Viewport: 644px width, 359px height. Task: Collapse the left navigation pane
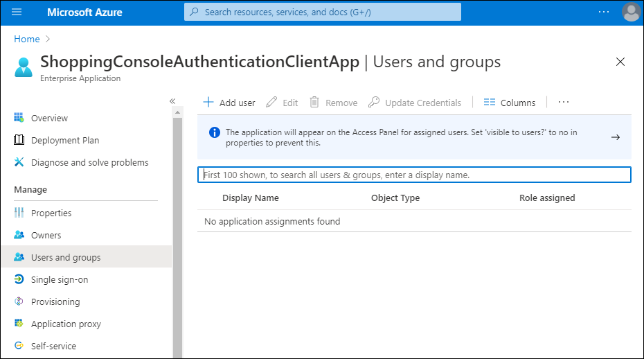tap(172, 101)
